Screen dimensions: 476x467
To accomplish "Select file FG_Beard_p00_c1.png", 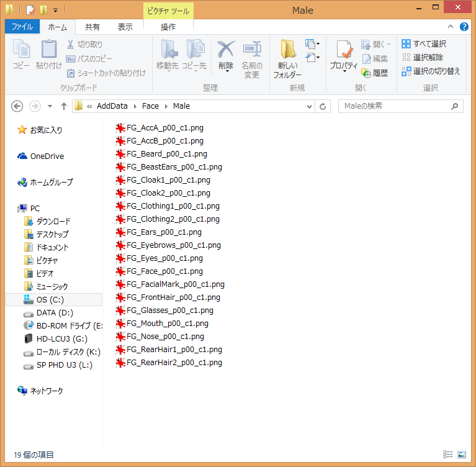I will [161, 154].
